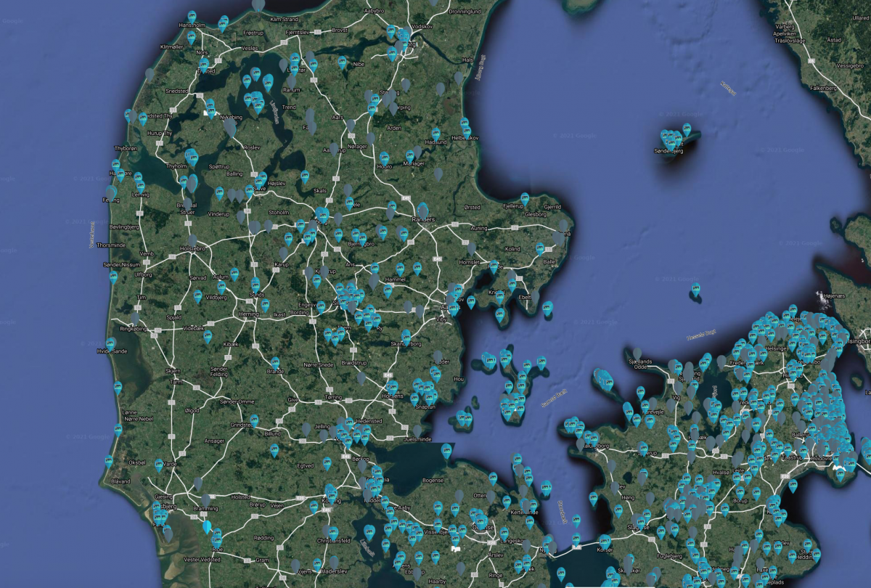This screenshot has height=588, width=871.
Task: Open the blue marker at Brande
Action: click(x=275, y=363)
